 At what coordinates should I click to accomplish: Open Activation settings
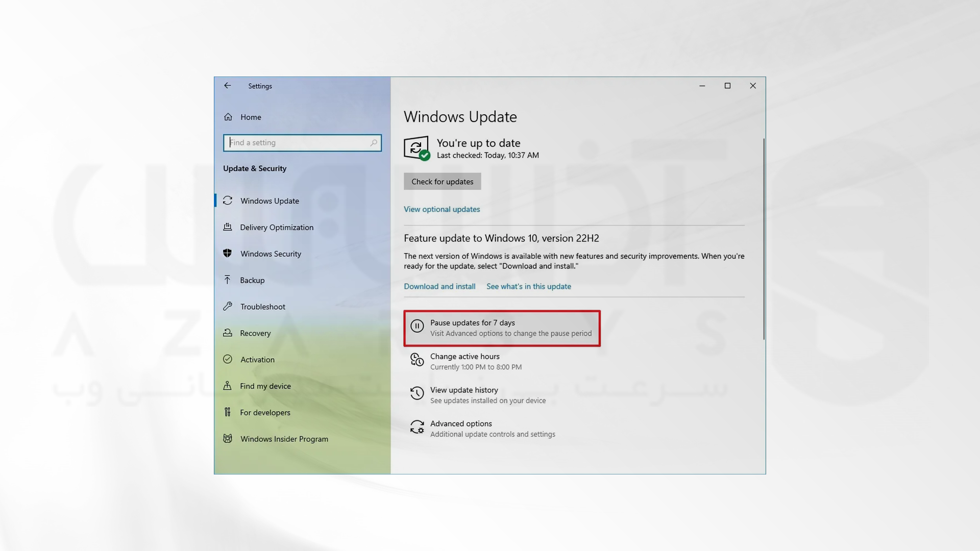coord(257,360)
